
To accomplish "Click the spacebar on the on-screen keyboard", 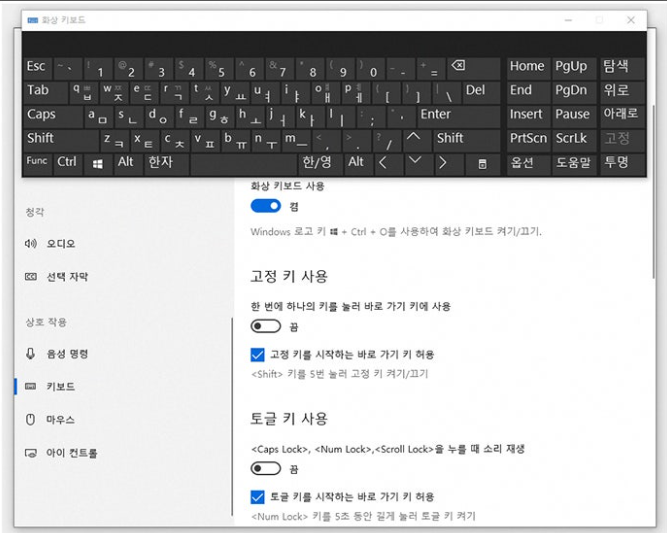I will coord(243,164).
